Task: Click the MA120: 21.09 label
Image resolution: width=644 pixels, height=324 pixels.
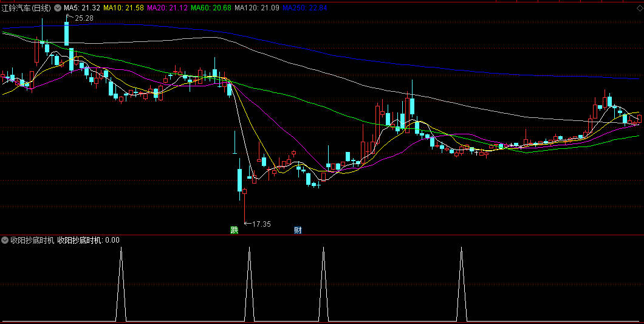Action: [257, 8]
